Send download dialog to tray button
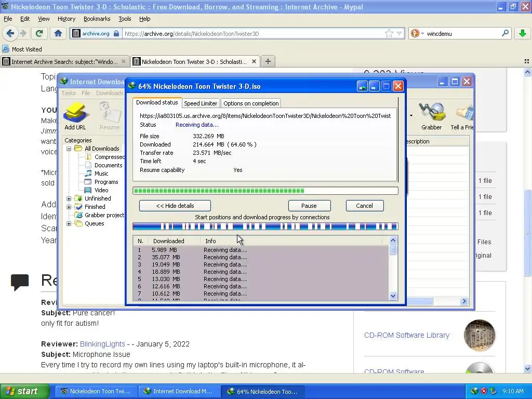Viewport: 532px width, 399px height. (362, 86)
